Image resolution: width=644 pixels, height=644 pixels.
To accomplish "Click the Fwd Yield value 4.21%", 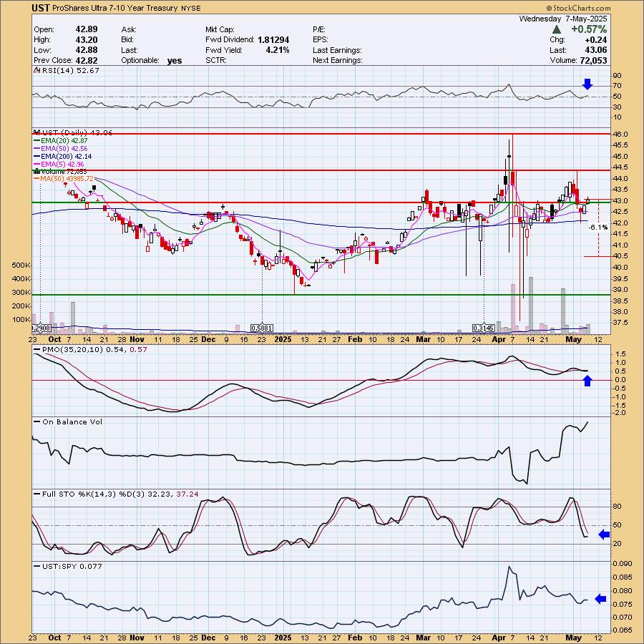I will (277, 50).
